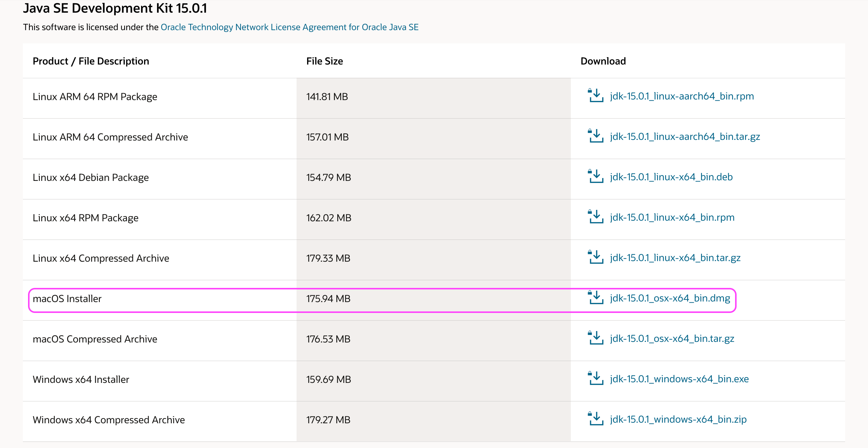Select 'Linux x64 RPM Package' text
868x448 pixels.
click(86, 218)
